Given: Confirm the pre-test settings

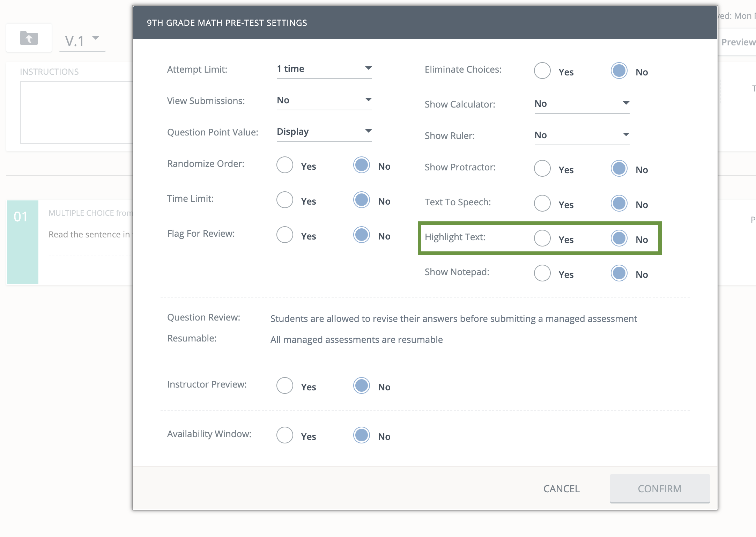Looking at the screenshot, I should [659, 489].
